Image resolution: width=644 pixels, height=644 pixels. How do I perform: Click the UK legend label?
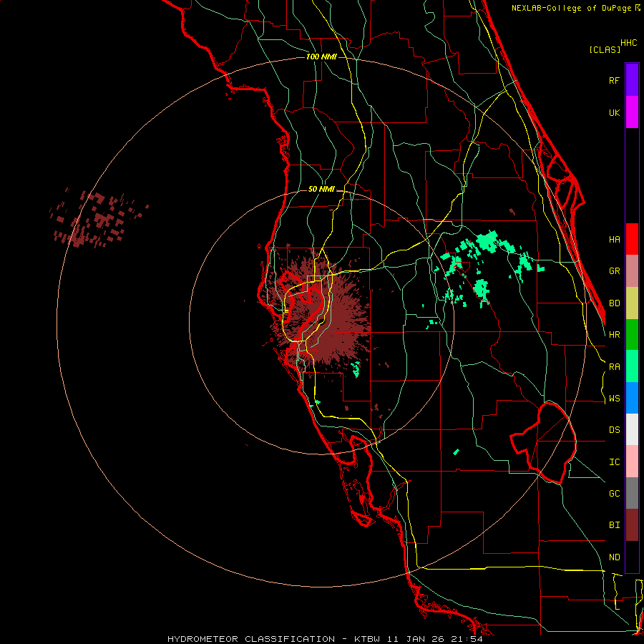pyautogui.click(x=614, y=112)
